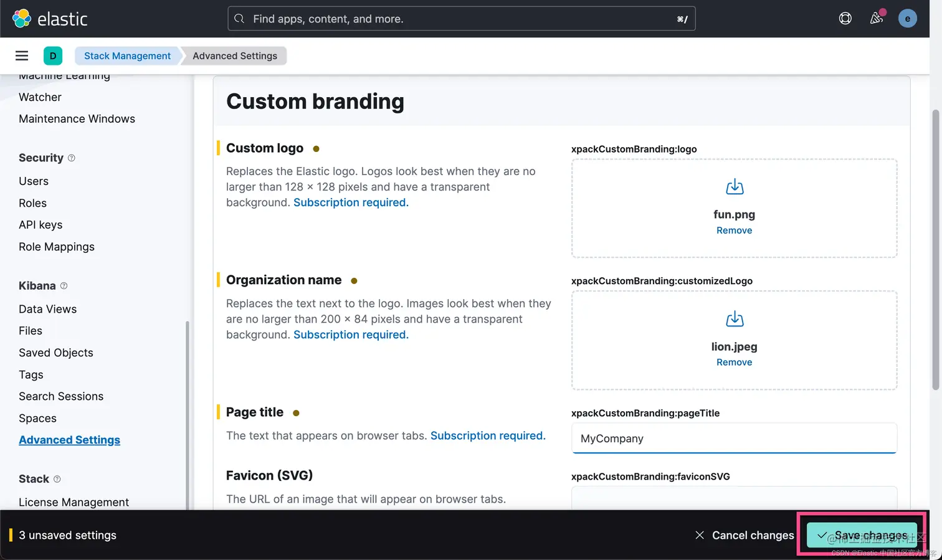Image resolution: width=942 pixels, height=560 pixels.
Task: Open the user avatar menu
Action: coord(907,19)
